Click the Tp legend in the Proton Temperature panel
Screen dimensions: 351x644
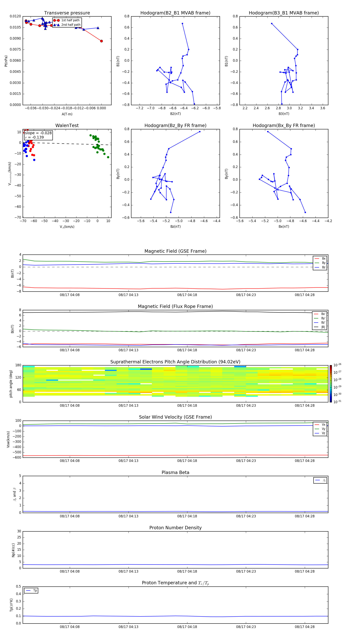coord(31,591)
